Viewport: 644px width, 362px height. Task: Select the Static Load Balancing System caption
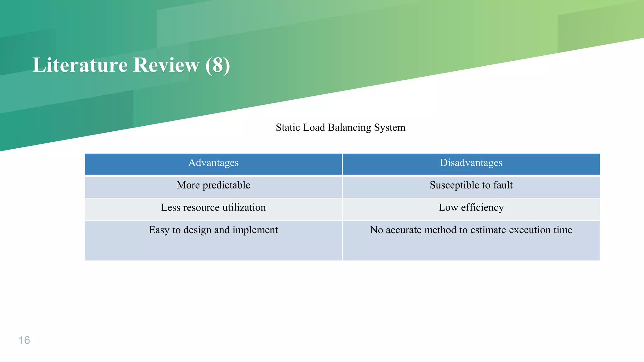tap(341, 127)
